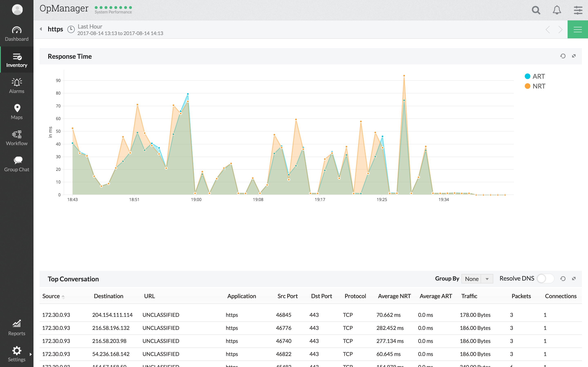Open the search magnifier icon
Screen dimensions: 588x367
(536, 10)
